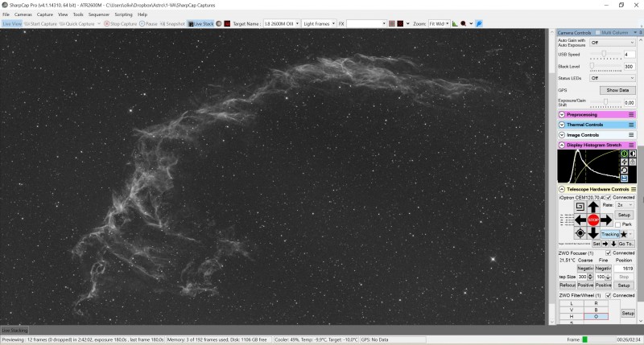Screen dimensions: 644x345
Task: Toggle ZWO FilterWheel Connected checkbox
Action: pyautogui.click(x=609, y=295)
